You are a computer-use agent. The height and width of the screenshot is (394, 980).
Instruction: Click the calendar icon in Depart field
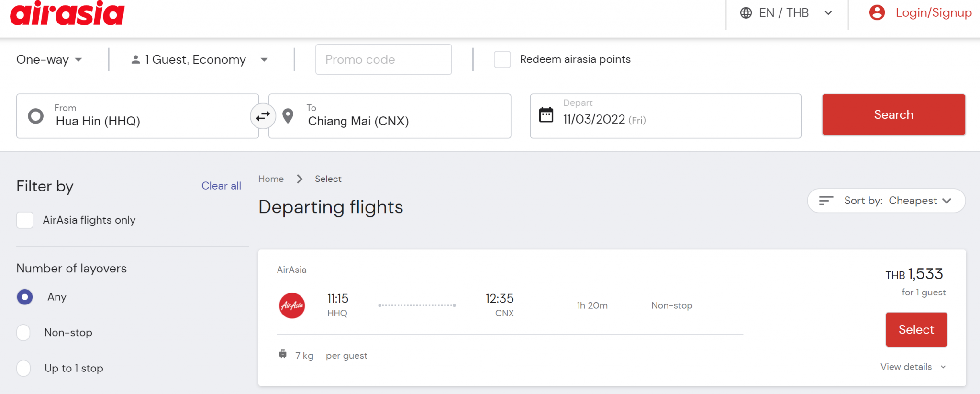pyautogui.click(x=546, y=115)
